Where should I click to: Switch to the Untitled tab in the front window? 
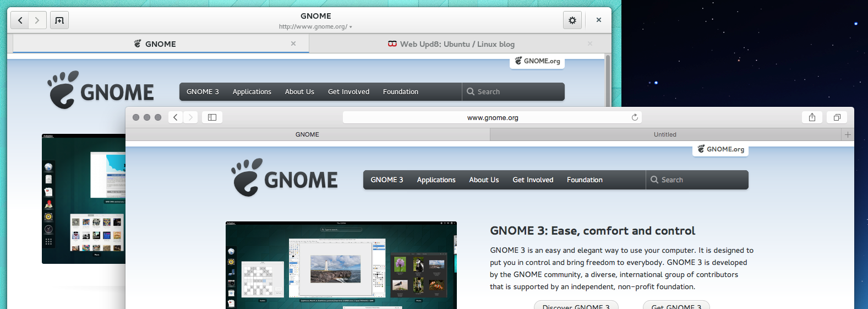665,134
